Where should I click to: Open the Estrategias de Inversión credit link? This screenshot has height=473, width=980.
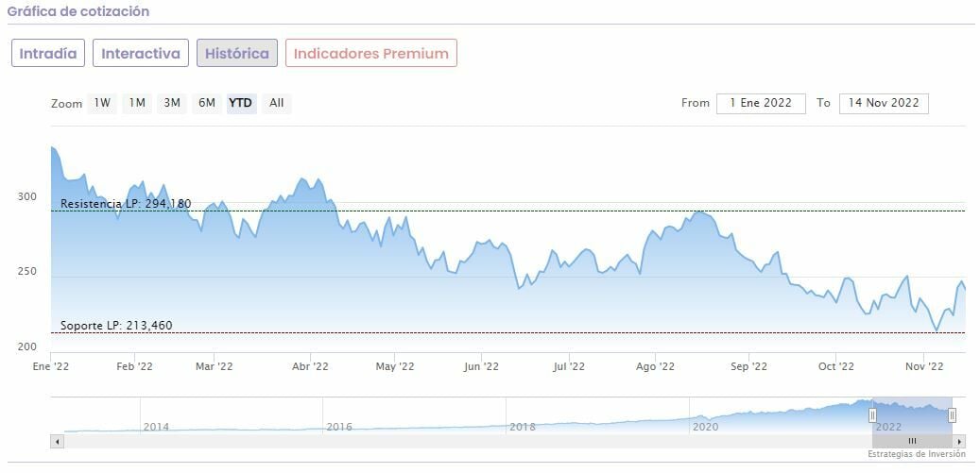tap(917, 454)
